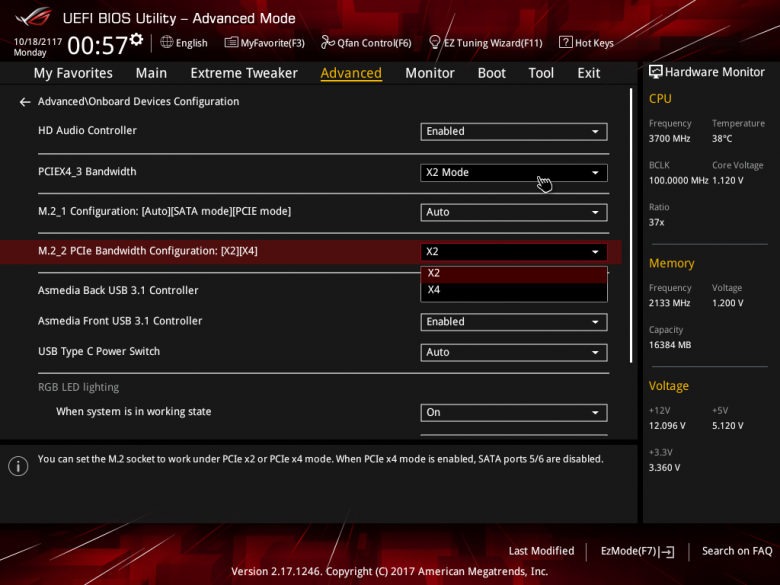Switch to Main tab
This screenshot has height=585, width=780.
(x=151, y=73)
